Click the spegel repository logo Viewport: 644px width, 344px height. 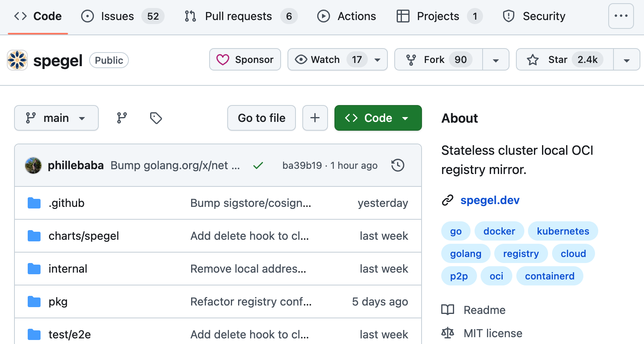click(x=17, y=60)
